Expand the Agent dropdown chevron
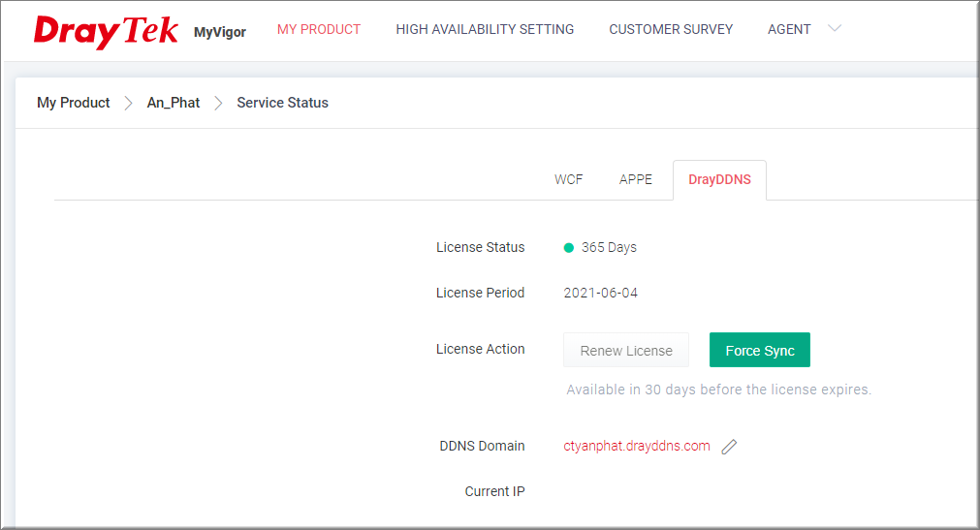 pos(835,29)
